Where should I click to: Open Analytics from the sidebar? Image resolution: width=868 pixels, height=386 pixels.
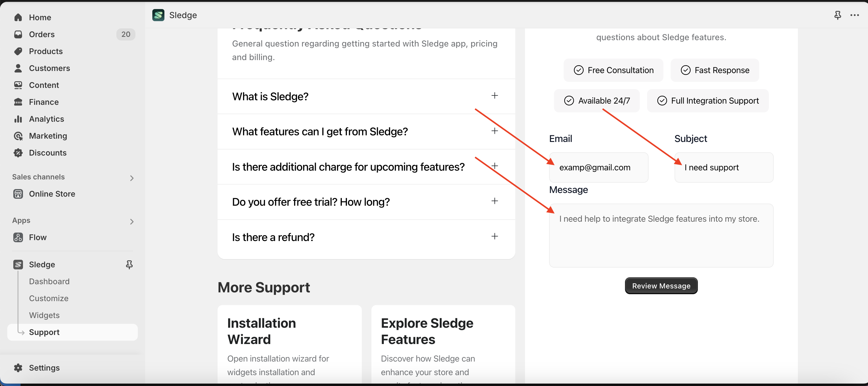(x=47, y=119)
